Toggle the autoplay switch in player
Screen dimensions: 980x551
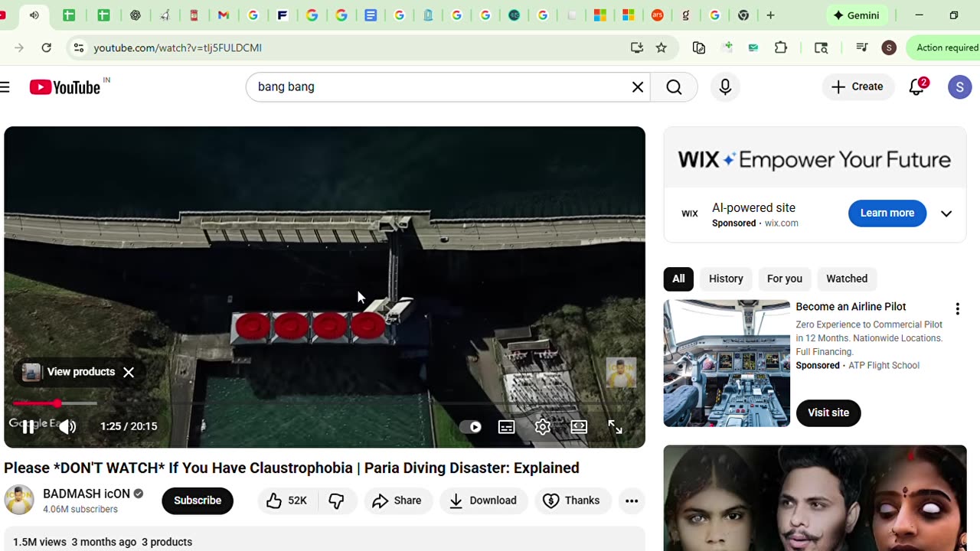click(x=470, y=427)
